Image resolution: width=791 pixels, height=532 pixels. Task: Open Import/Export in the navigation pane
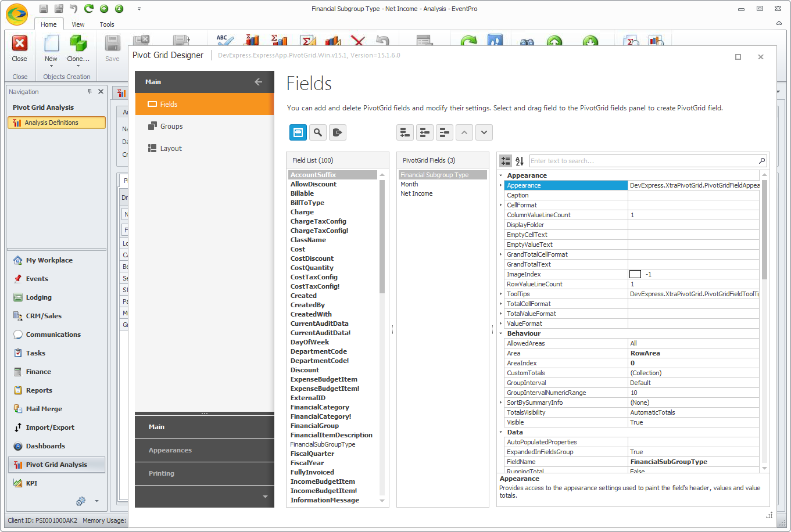tap(50, 427)
